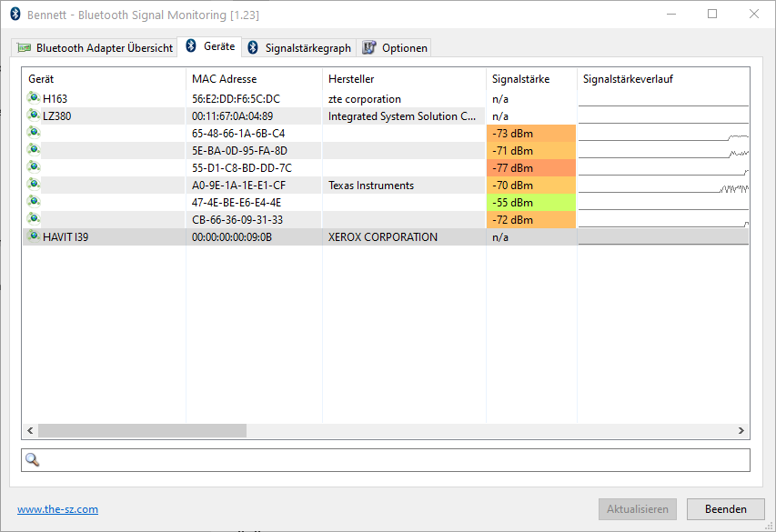Sort by the Gerät column header
Image resolution: width=776 pixels, height=532 pixels.
104,79
